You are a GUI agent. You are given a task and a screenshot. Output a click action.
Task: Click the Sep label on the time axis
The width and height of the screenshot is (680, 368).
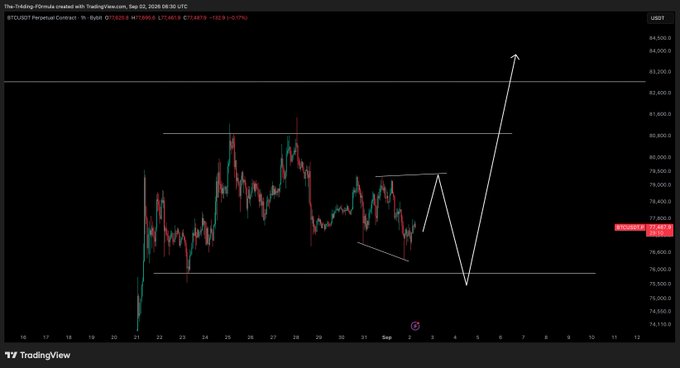pos(387,337)
